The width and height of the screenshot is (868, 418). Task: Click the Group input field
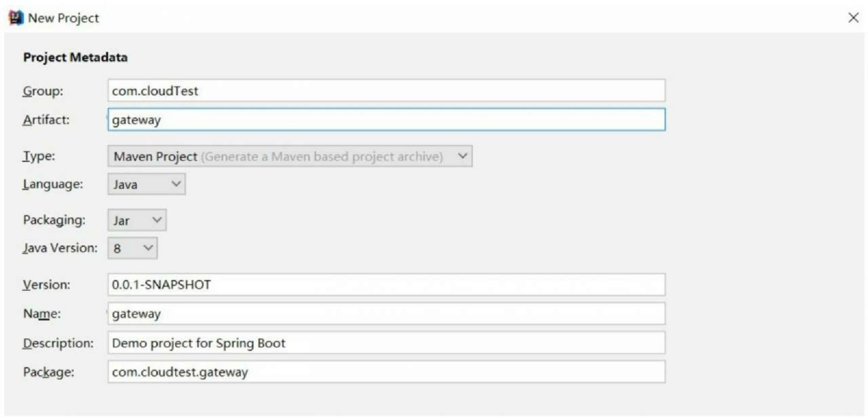(386, 90)
